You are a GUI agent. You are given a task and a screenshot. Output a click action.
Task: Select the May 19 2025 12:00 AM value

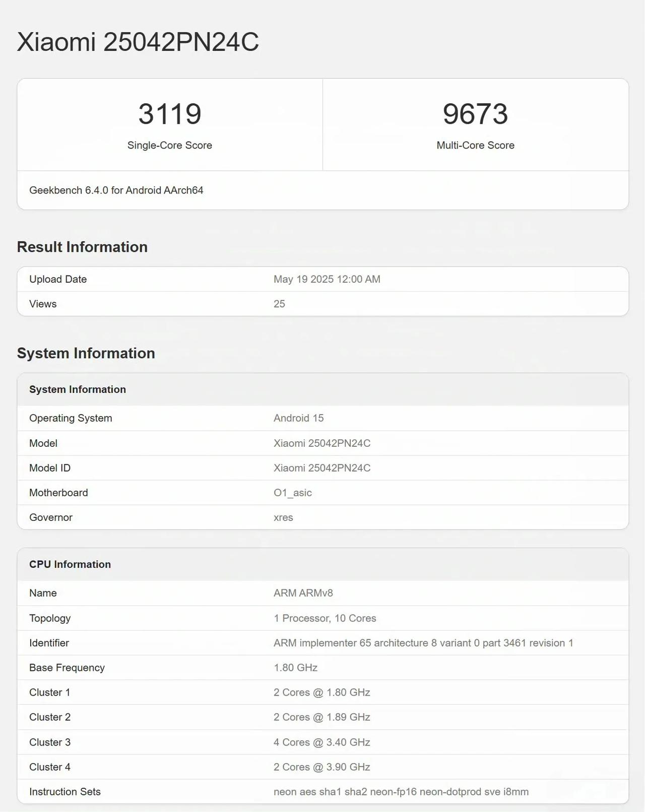point(327,279)
